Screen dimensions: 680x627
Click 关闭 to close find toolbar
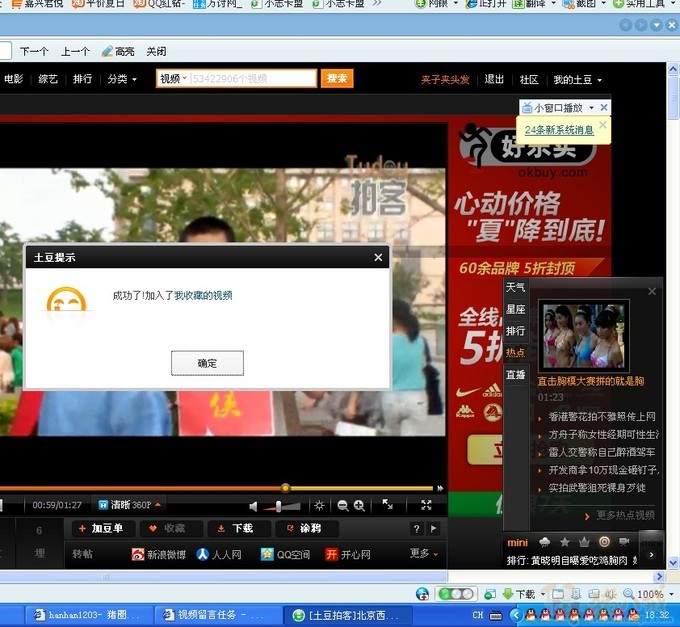156,52
